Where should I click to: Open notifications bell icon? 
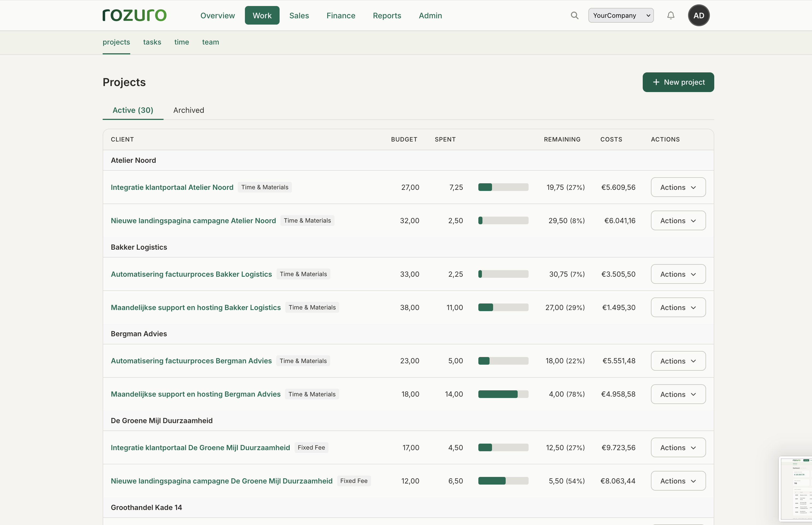(671, 15)
